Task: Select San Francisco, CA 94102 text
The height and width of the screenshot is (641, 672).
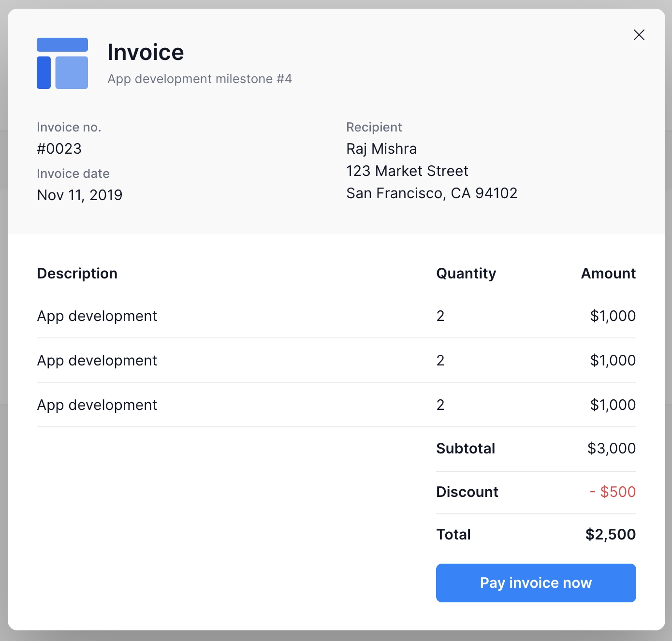Action: [431, 193]
